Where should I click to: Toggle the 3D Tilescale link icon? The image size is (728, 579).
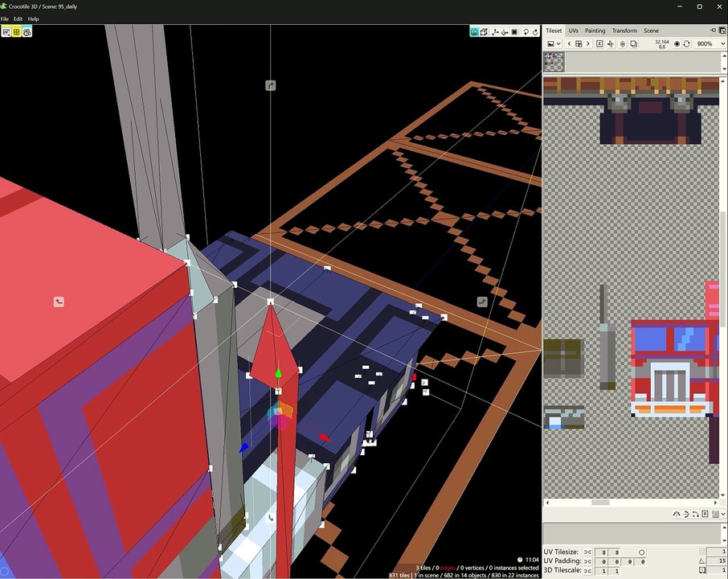(587, 571)
